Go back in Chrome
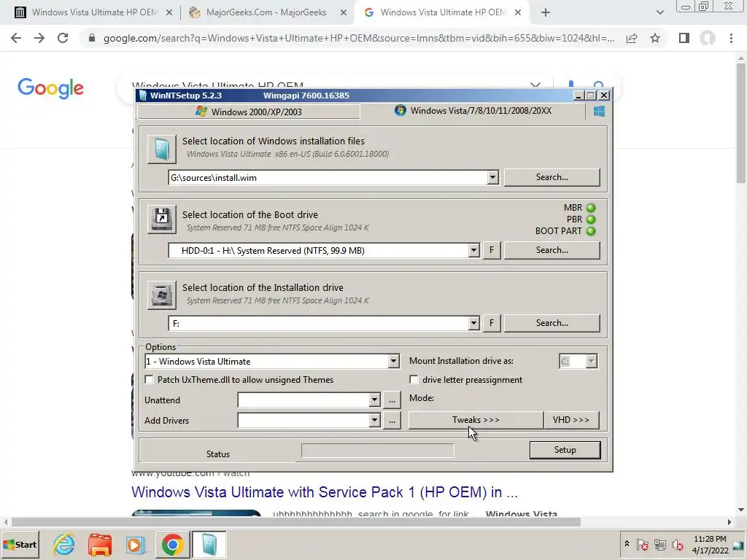This screenshot has height=560, width=747. pyautogui.click(x=16, y=38)
